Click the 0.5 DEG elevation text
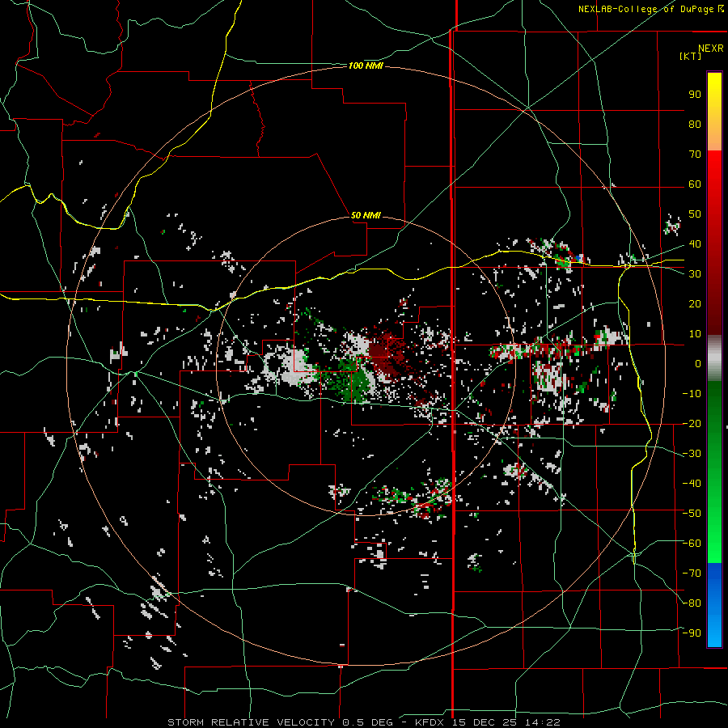The width and height of the screenshot is (728, 728). [x=368, y=722]
